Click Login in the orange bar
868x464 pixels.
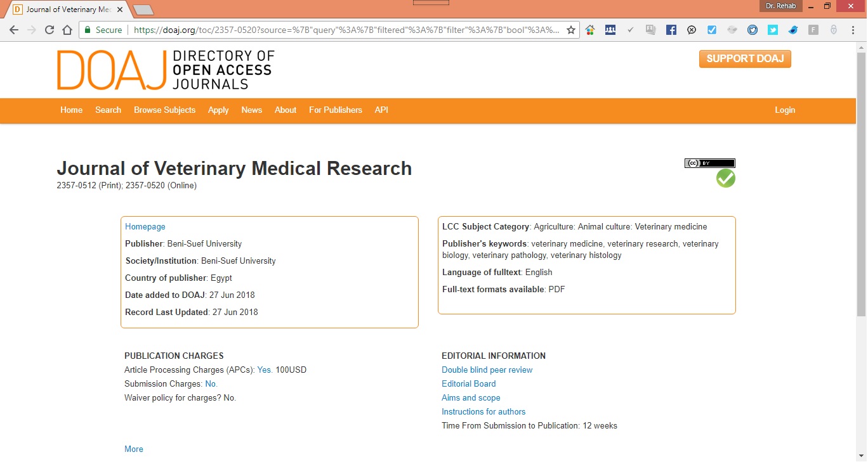(785, 110)
